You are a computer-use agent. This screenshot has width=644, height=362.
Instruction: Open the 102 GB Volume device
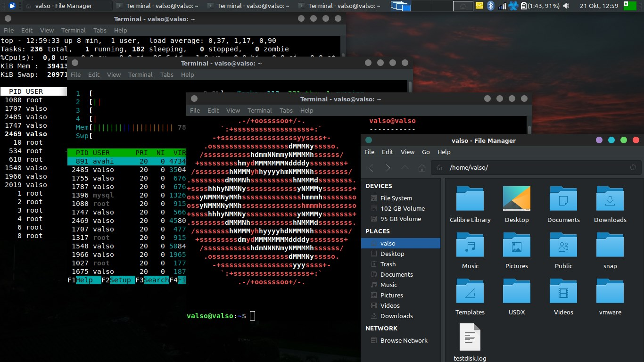(x=402, y=208)
